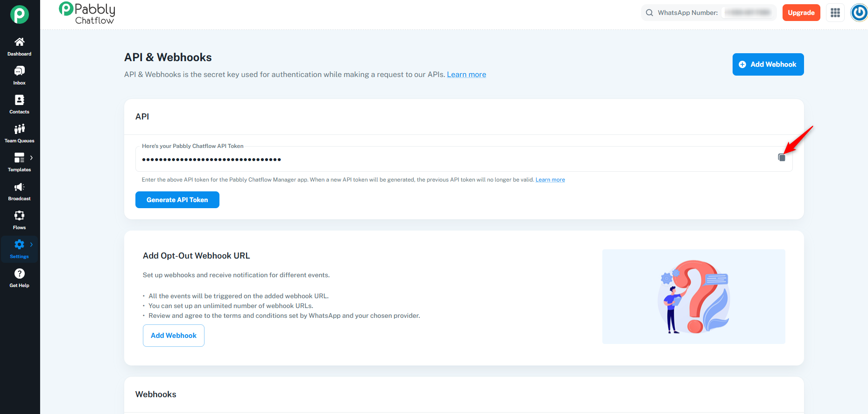Select the Webhooks section heading

156,394
